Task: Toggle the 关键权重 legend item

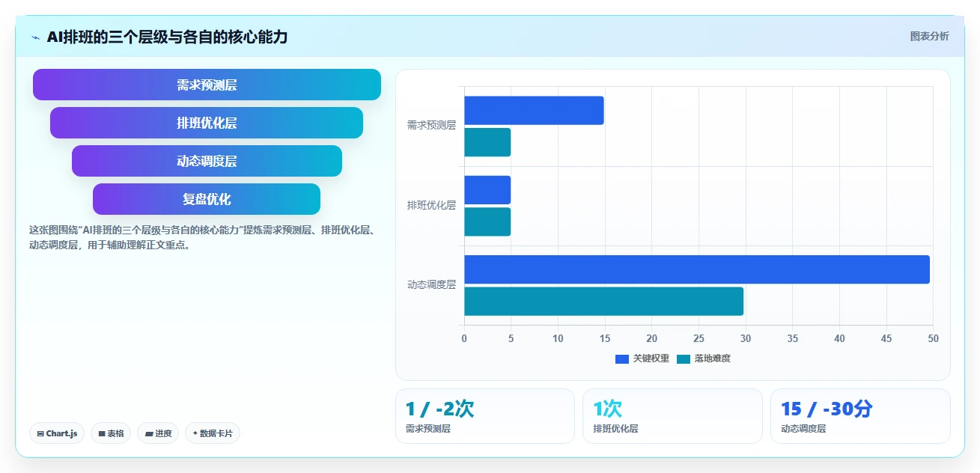Action: tap(642, 358)
